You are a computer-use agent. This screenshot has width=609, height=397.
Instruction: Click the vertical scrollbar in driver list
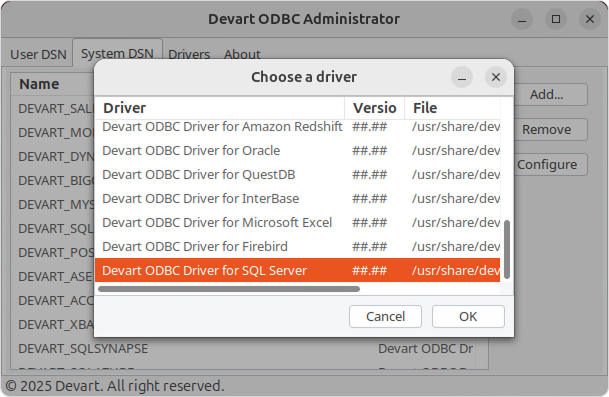coord(506,249)
